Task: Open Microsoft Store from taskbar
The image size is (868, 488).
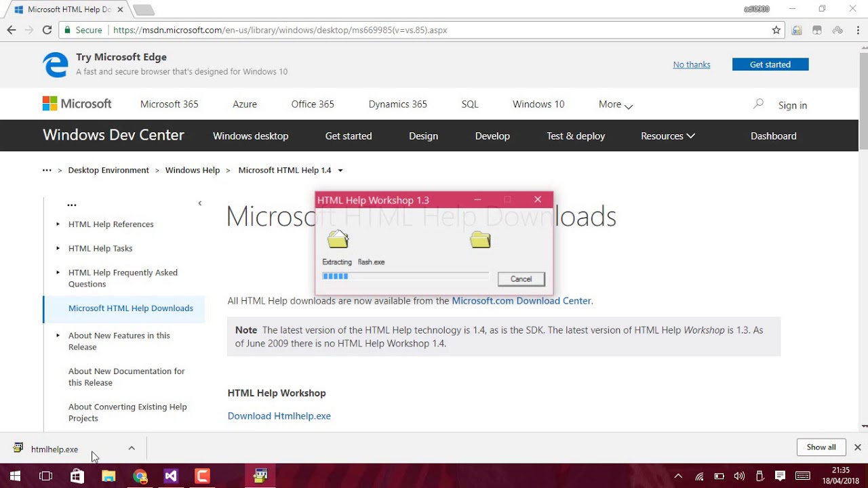Action: click(x=77, y=476)
